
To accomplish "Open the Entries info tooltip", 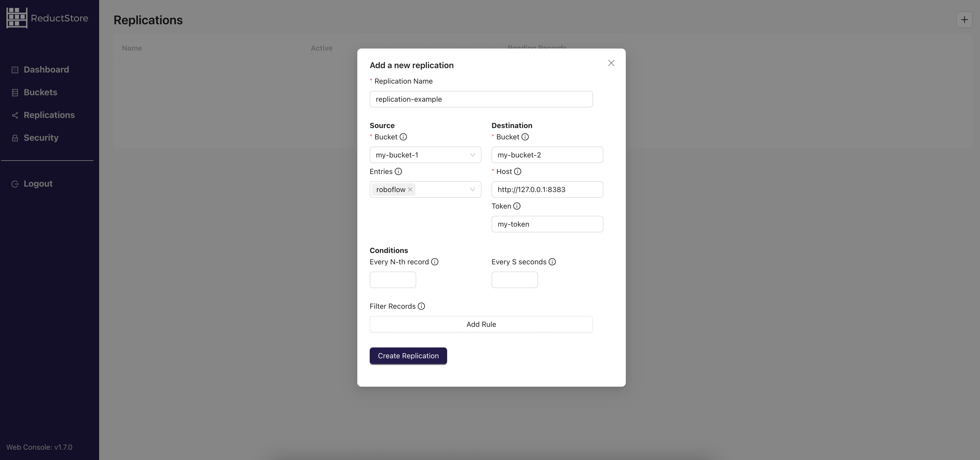I will coord(398,172).
